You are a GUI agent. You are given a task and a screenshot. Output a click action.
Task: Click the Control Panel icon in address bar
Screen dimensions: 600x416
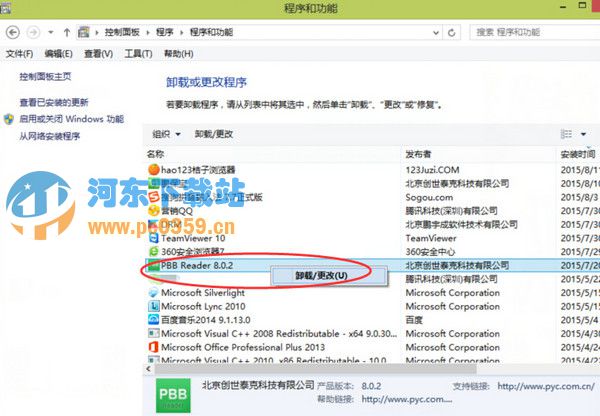84,32
